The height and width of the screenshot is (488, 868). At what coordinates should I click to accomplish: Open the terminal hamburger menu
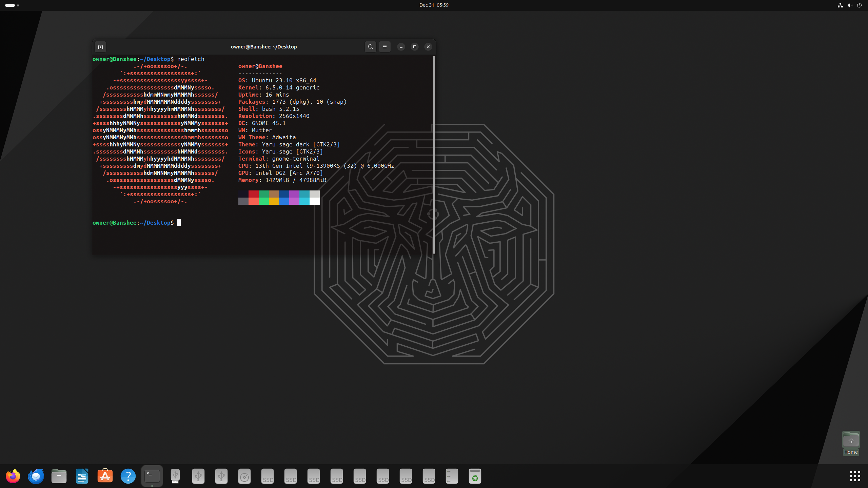pos(385,47)
